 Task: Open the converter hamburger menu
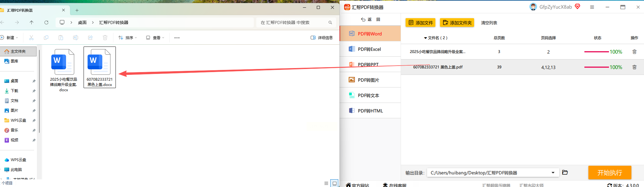point(592,7)
